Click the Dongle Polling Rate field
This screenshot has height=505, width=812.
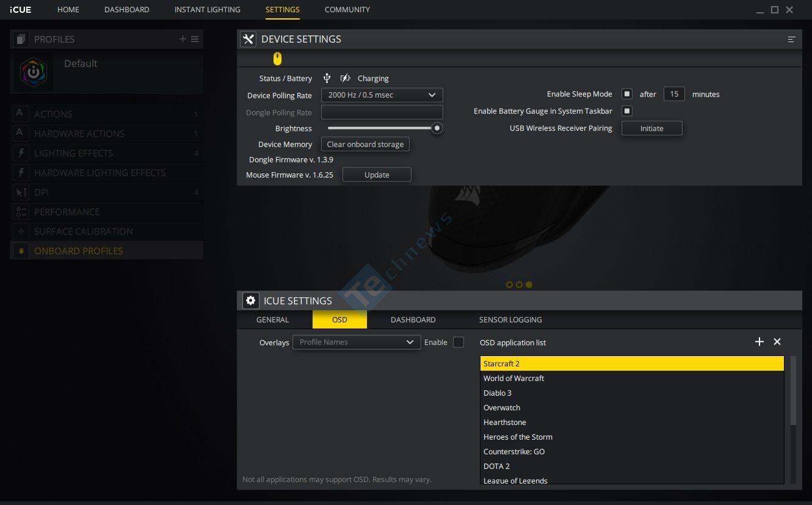pos(382,112)
